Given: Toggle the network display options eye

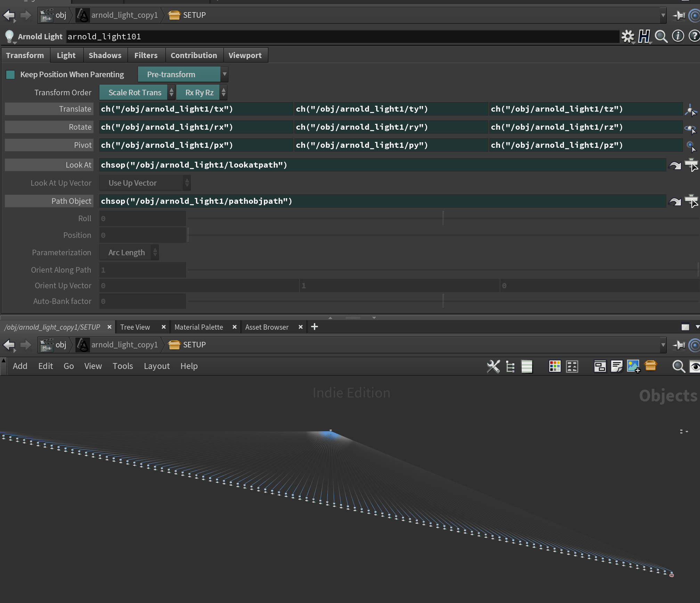Looking at the screenshot, I should (x=695, y=366).
